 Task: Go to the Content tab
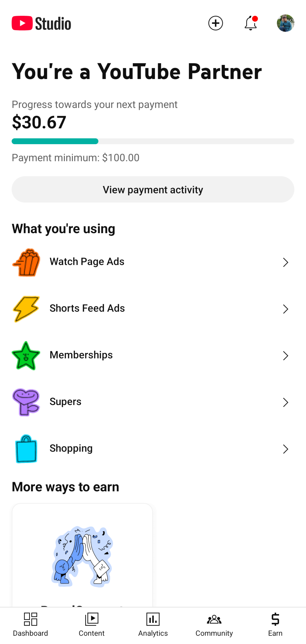tap(91, 624)
